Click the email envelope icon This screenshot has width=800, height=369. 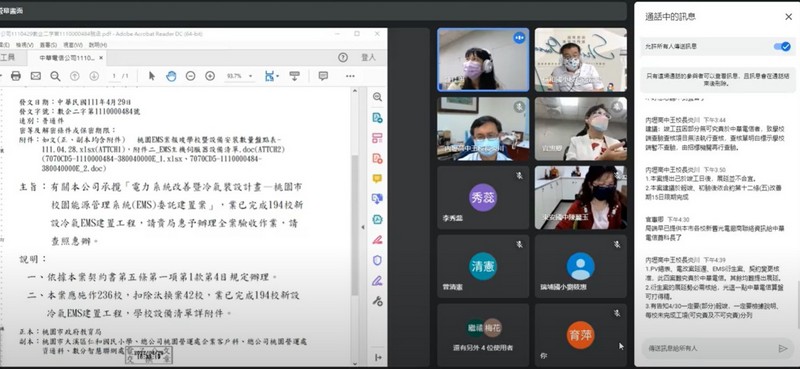[x=36, y=76]
